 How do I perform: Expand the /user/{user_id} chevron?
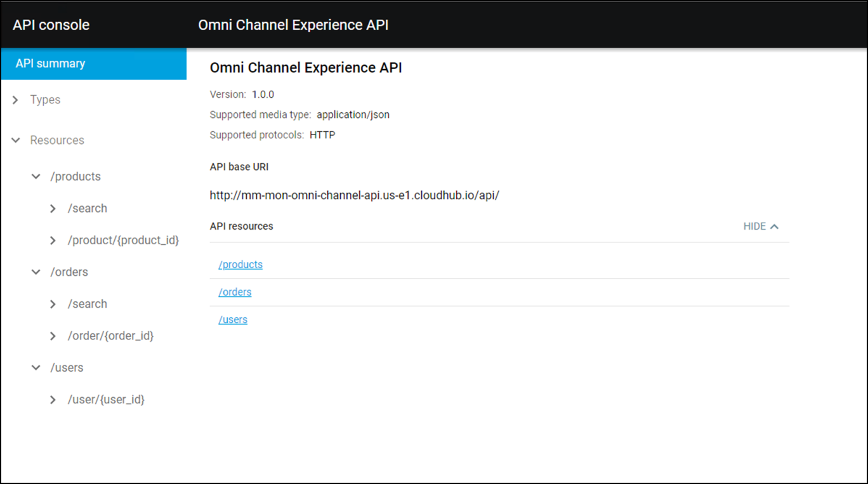point(53,400)
